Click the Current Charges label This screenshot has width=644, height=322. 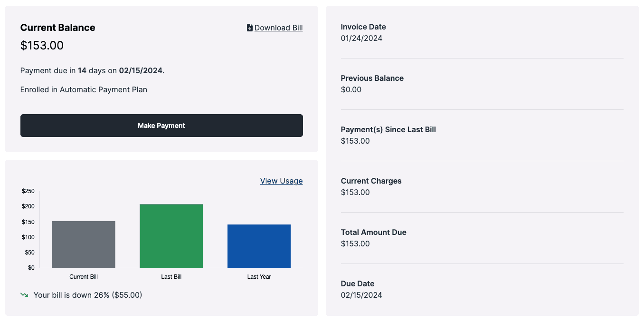coord(371,181)
